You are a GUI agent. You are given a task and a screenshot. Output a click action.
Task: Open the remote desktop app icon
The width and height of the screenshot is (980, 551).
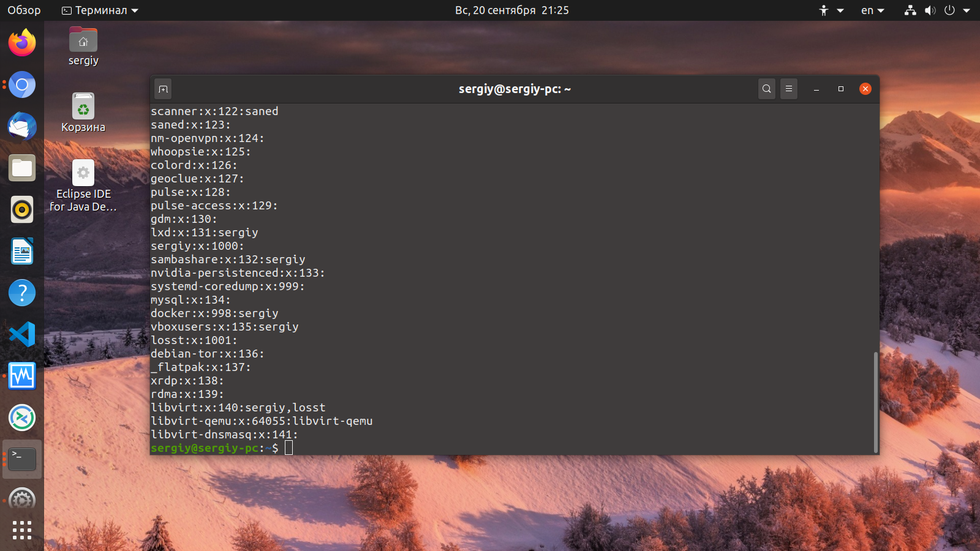(x=22, y=418)
